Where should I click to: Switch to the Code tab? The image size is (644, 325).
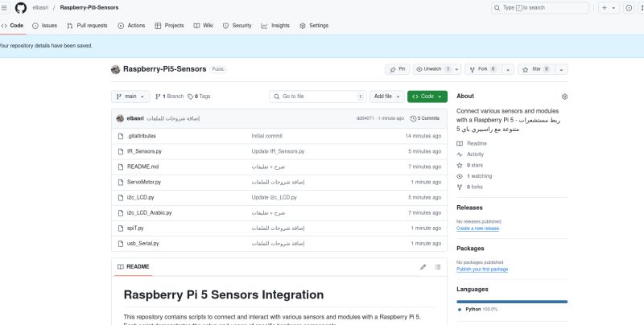coord(12,26)
